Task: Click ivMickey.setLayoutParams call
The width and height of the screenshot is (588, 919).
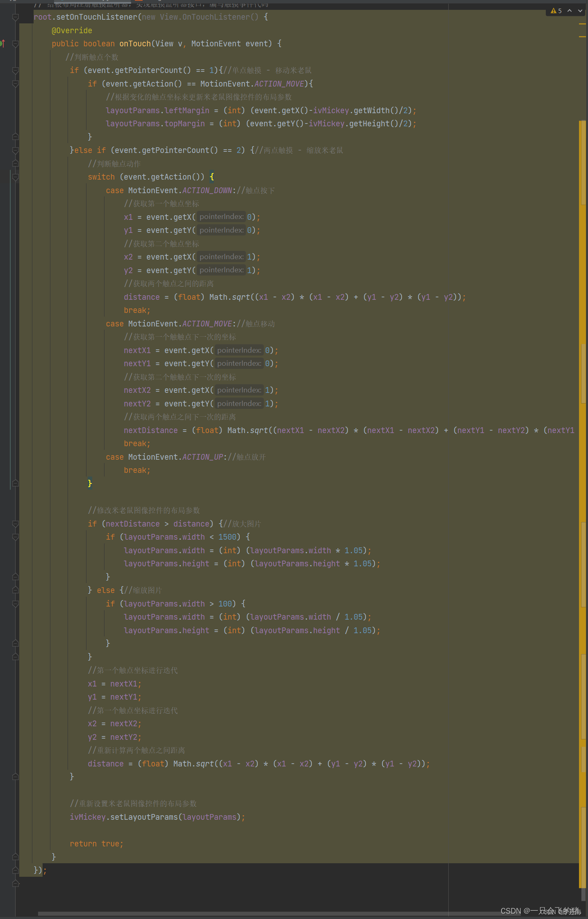Action: click(157, 817)
